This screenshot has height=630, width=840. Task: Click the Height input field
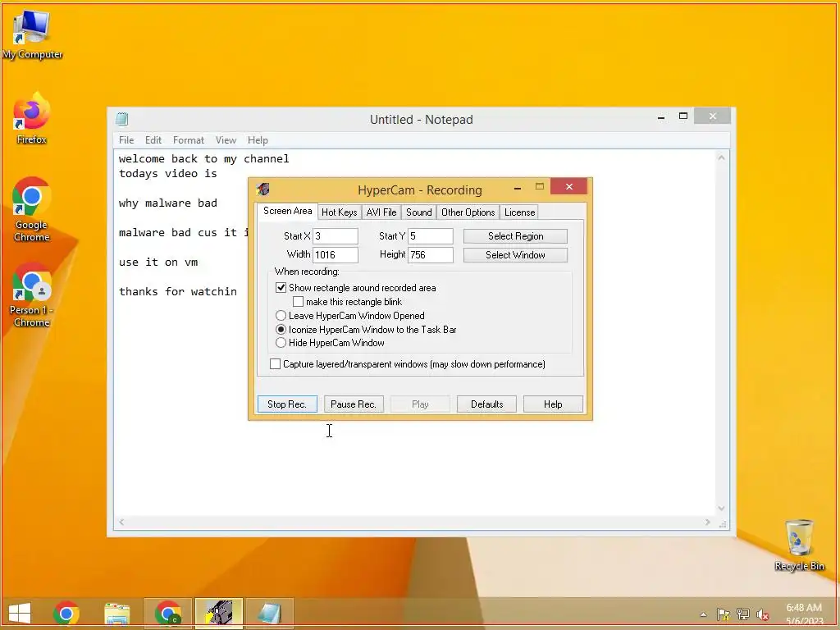click(431, 255)
